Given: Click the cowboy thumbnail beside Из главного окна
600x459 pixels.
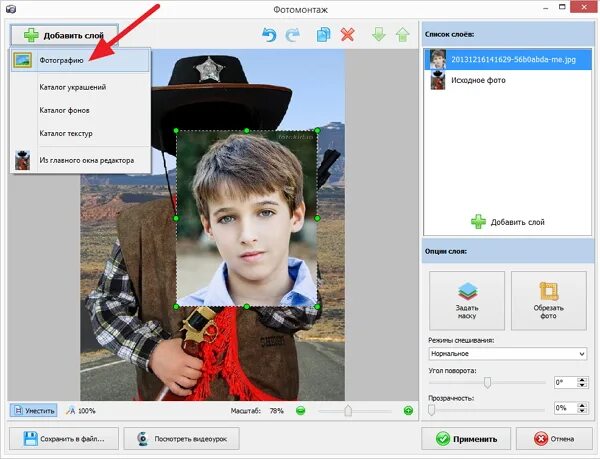Looking at the screenshot, I should [x=22, y=160].
